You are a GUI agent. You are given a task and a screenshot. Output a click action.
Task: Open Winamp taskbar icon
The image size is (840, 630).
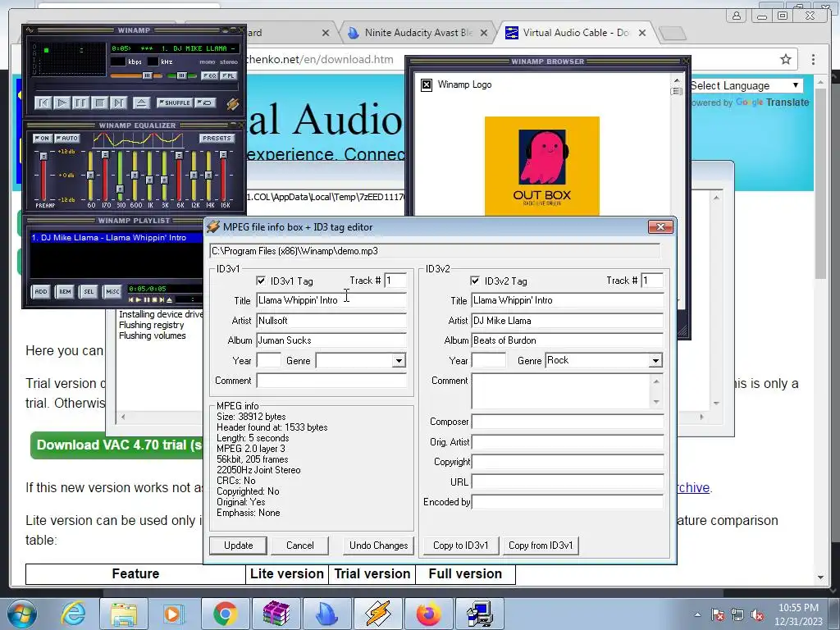(x=377, y=614)
